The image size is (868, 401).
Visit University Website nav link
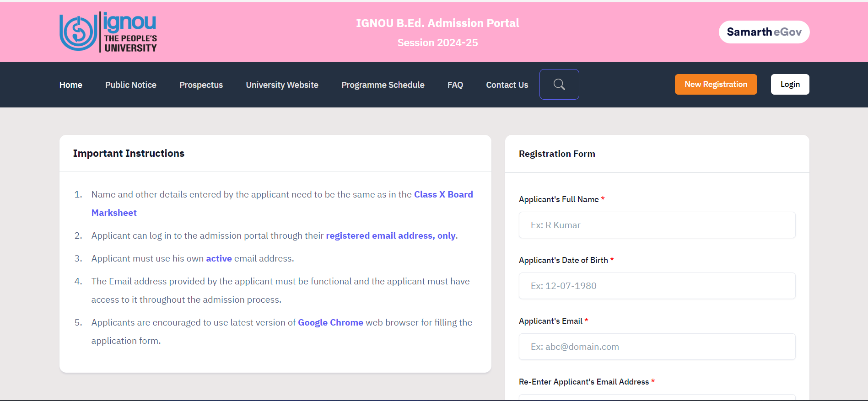pos(282,85)
